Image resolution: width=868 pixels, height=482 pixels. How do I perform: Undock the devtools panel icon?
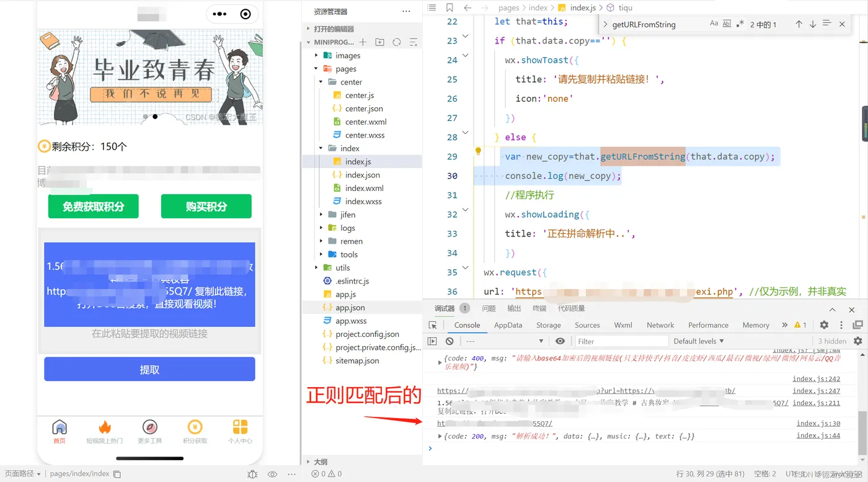coord(858,325)
